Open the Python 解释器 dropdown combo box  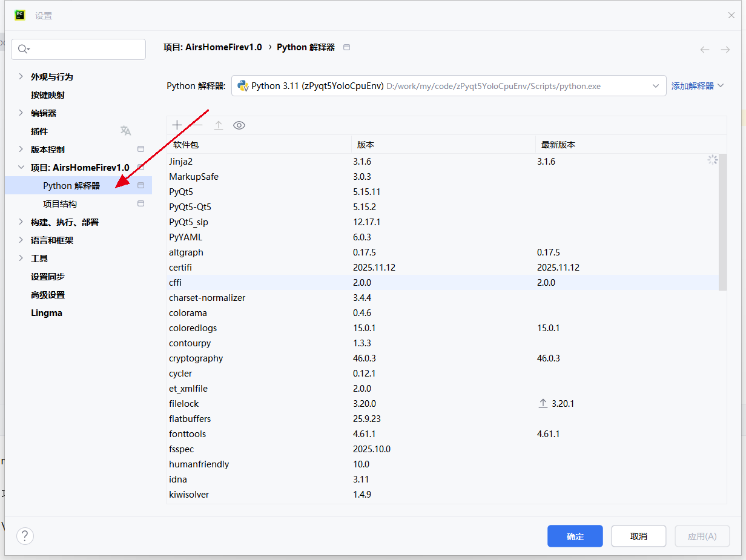click(x=449, y=86)
